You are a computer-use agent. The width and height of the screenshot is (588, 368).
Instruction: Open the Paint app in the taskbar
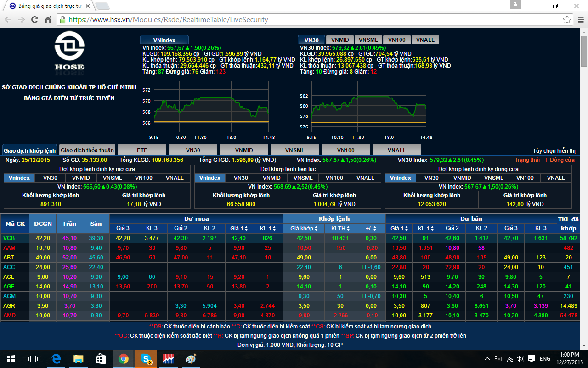click(191, 359)
